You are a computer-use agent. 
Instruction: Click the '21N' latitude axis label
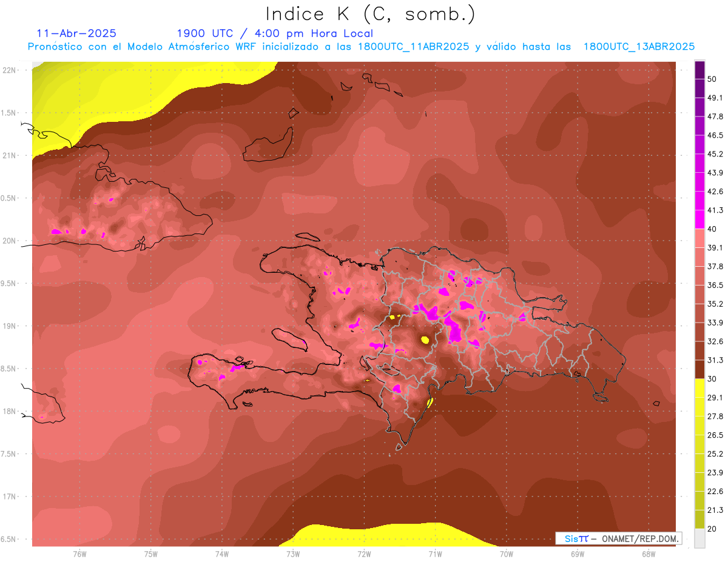[x=9, y=156]
